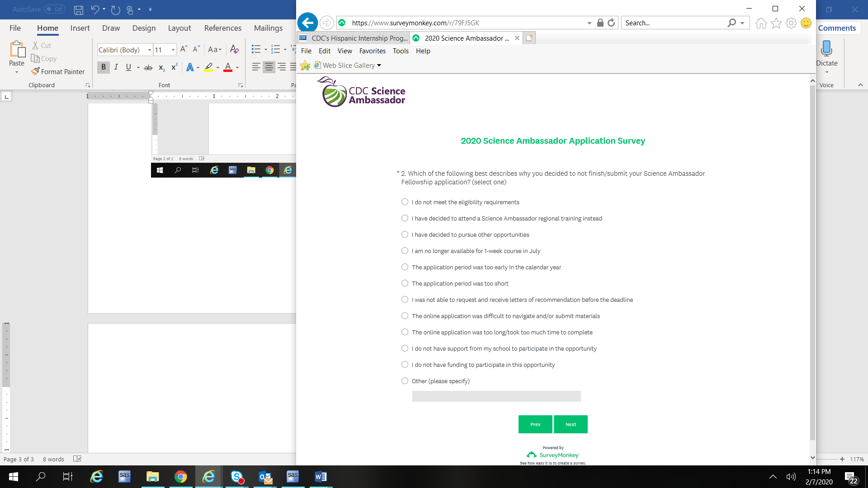Viewport: 868px width, 488px height.
Task: Choose 'Other (please specify)' radio option
Action: [405, 381]
